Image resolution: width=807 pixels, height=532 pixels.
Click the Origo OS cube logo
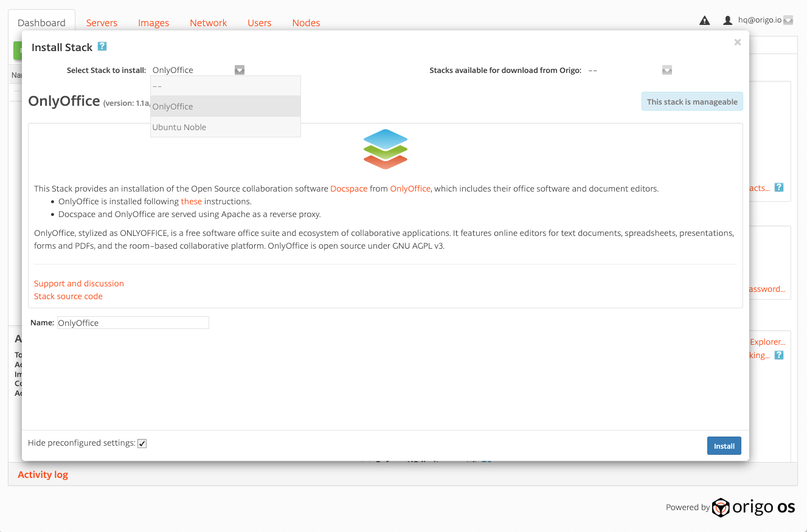click(721, 507)
